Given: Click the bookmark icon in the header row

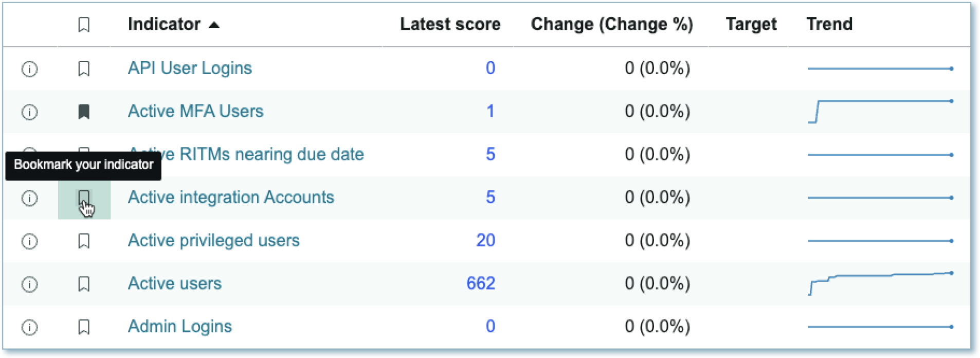Looking at the screenshot, I should pos(84,24).
